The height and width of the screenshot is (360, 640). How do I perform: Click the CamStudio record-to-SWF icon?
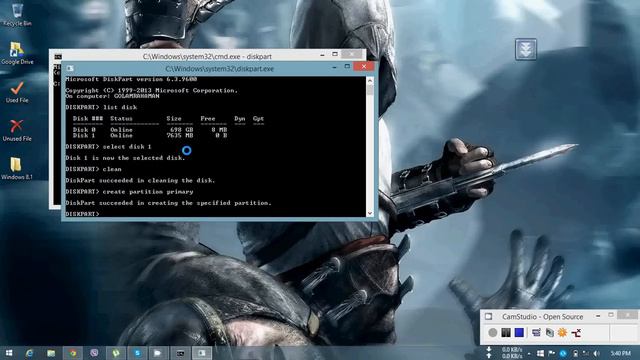(x=549, y=333)
